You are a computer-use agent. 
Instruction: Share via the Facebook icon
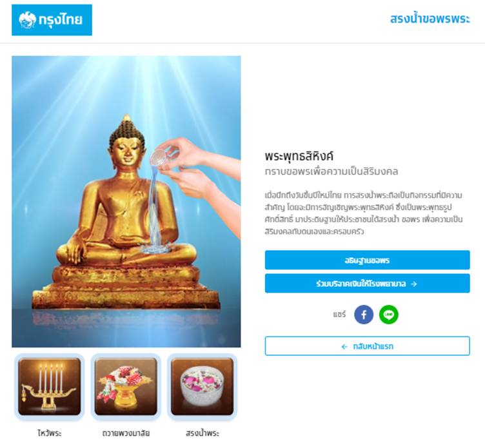point(364,315)
